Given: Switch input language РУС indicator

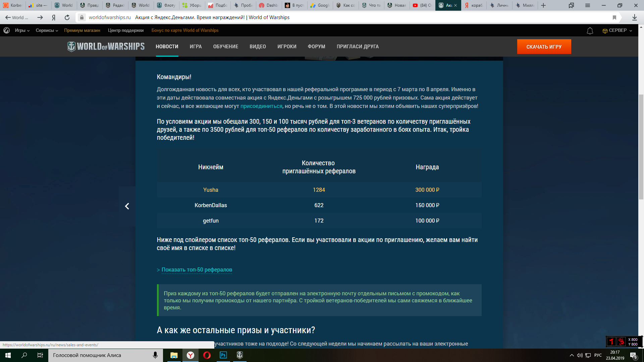Looking at the screenshot, I should tap(598, 355).
